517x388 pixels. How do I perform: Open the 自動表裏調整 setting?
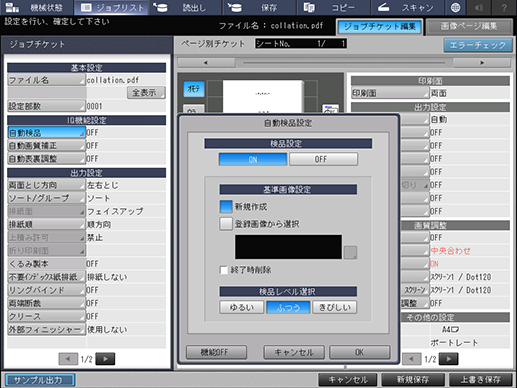tap(46, 159)
